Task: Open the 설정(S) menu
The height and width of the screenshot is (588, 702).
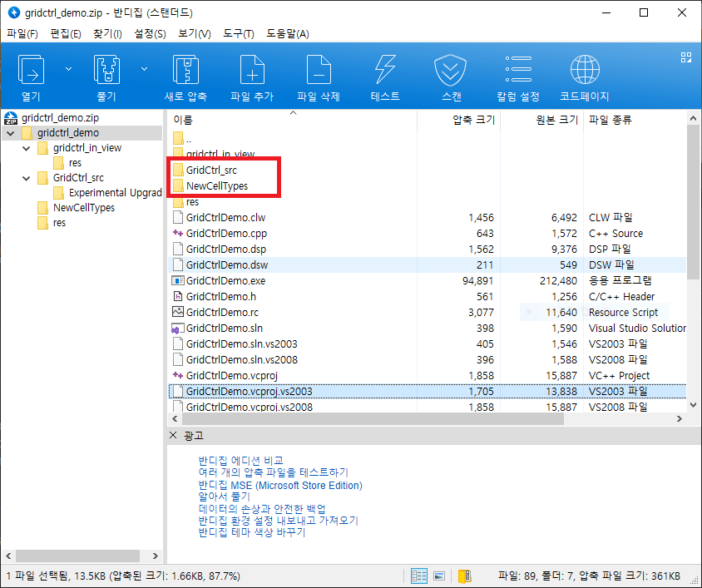Action: point(150,34)
